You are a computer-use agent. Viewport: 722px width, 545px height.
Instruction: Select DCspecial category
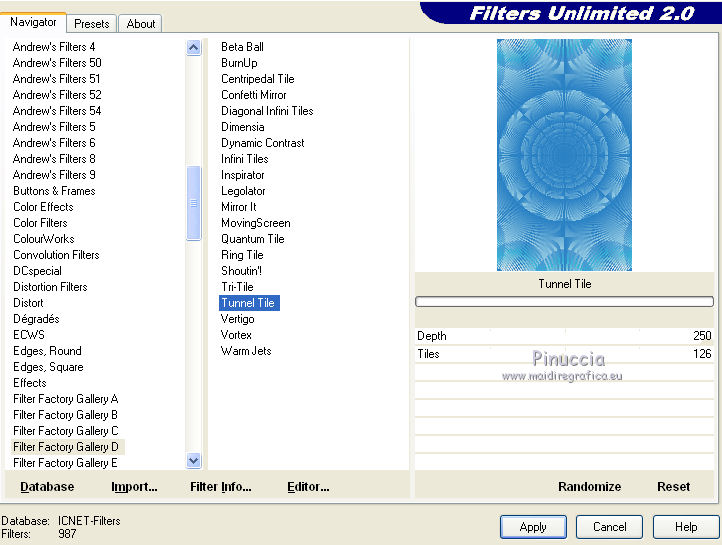pos(37,271)
